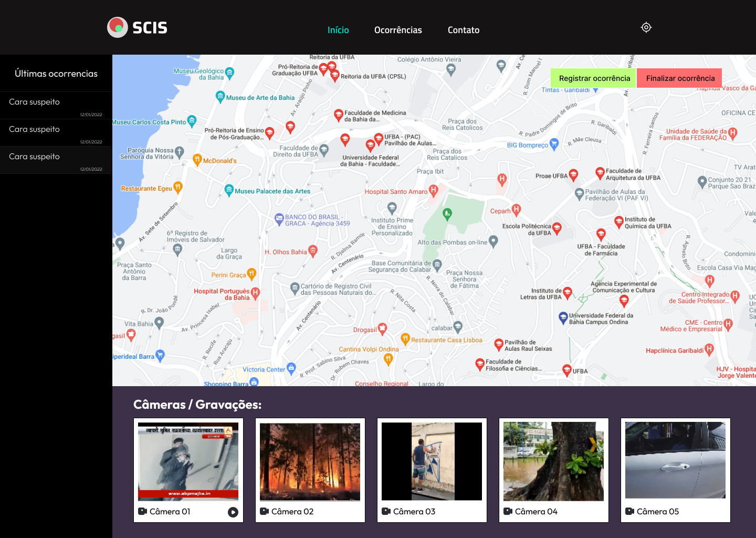Viewport: 756px width, 538px height.
Task: Select the Museu Carlos Costa Pinto pin
Action: (x=192, y=121)
